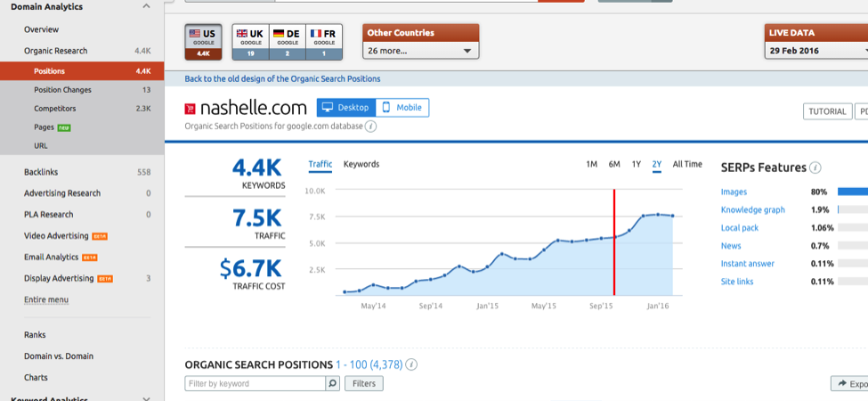This screenshot has width=868, height=401.
Task: Open Backlinks in the sidebar
Action: (41, 172)
